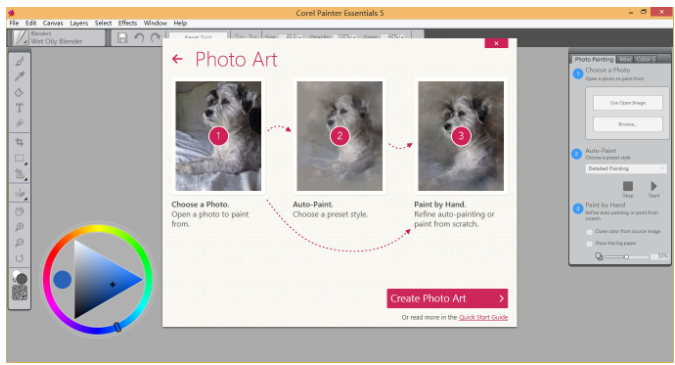Select the Text tool

click(x=19, y=108)
